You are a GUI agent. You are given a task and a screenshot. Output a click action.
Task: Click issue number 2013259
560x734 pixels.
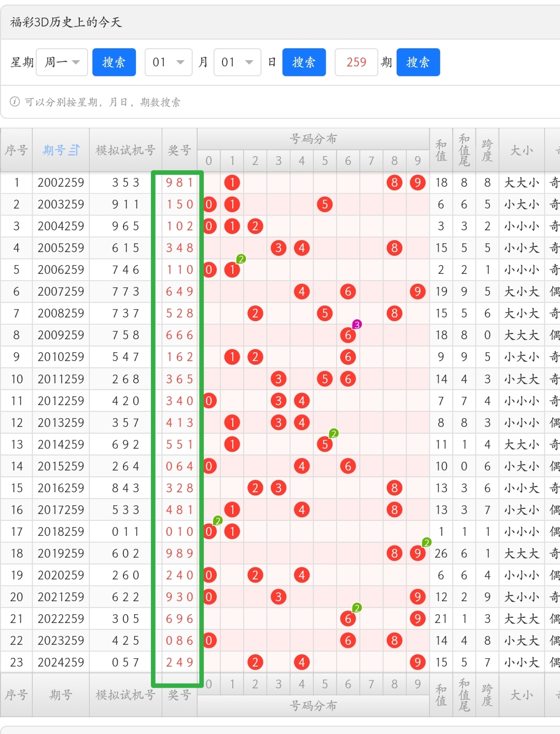click(x=61, y=423)
